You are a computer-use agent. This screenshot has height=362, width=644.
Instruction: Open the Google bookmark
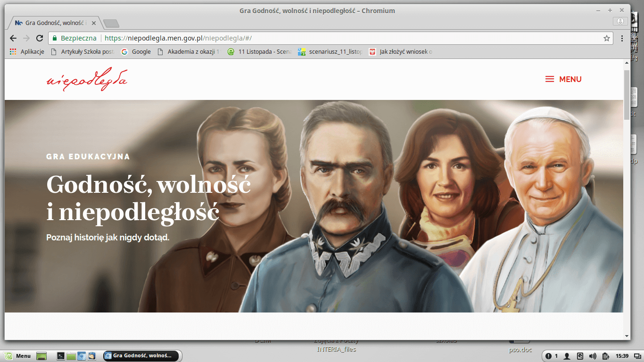[x=136, y=52]
